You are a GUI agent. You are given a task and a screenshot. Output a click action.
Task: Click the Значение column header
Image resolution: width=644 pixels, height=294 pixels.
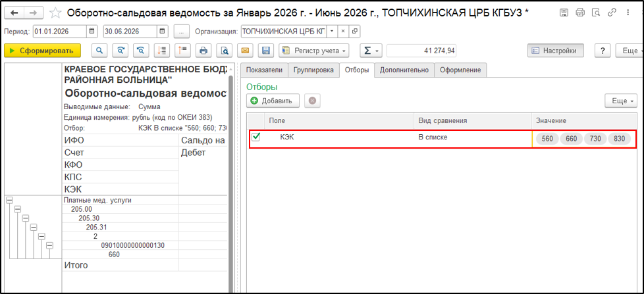tap(583, 120)
